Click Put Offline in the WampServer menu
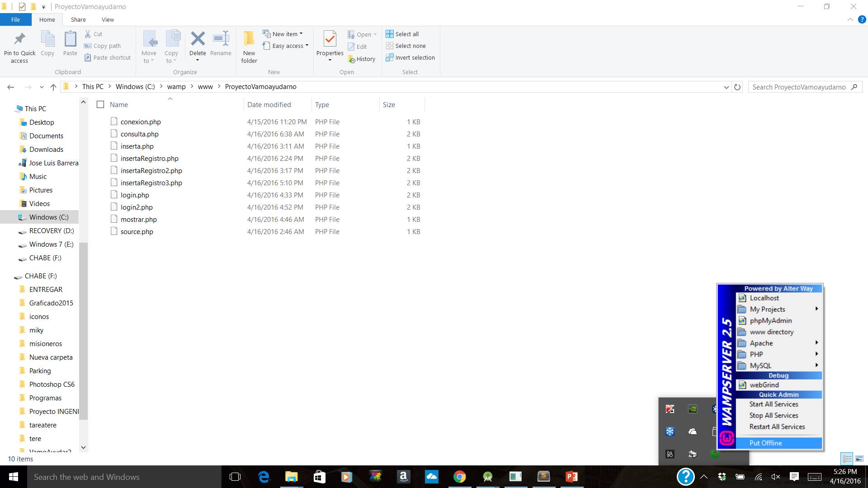This screenshot has height=488, width=868. point(765,443)
